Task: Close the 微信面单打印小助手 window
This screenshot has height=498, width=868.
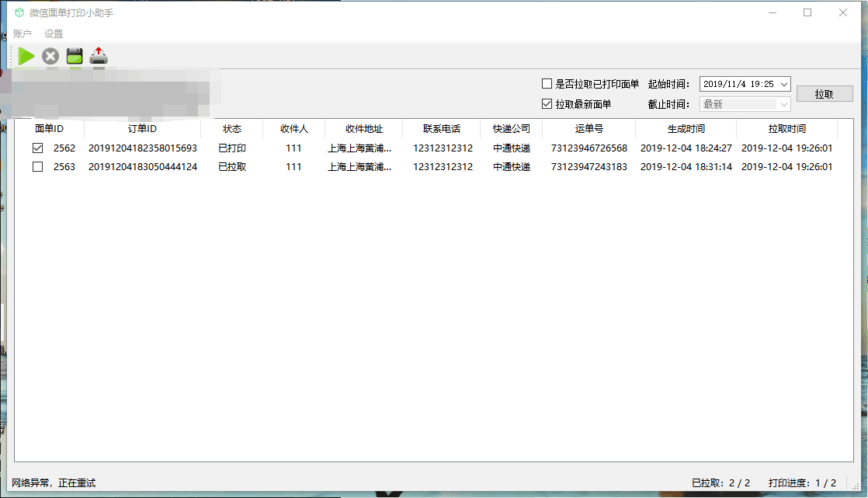Action: pos(843,12)
